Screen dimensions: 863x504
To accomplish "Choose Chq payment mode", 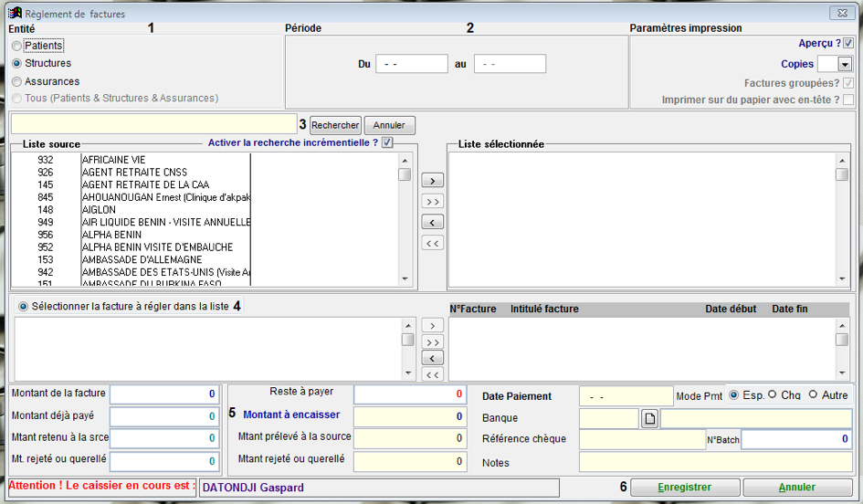I will 774,395.
